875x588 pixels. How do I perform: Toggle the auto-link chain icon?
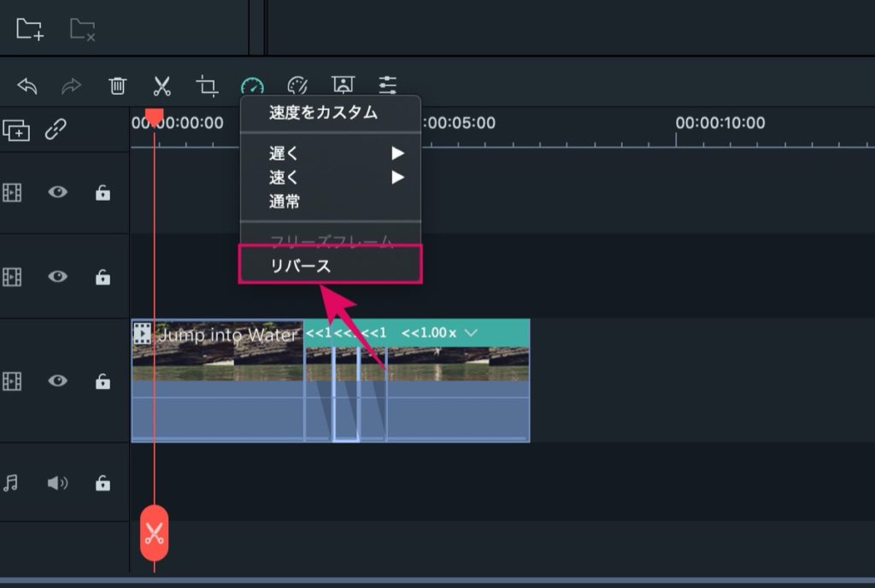pos(56,129)
